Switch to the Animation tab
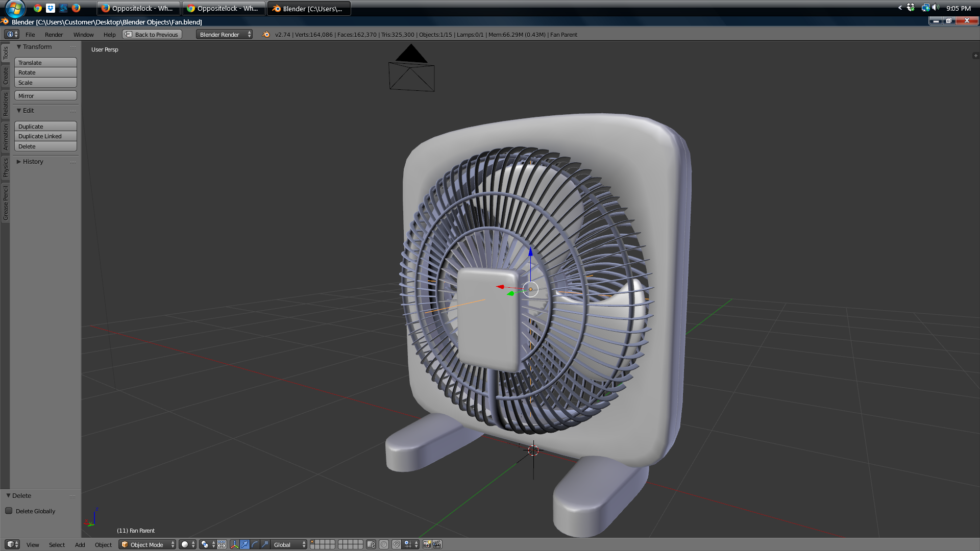This screenshot has height=551, width=980. pyautogui.click(x=5, y=137)
